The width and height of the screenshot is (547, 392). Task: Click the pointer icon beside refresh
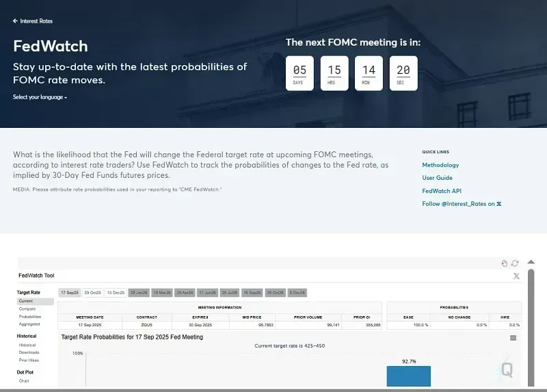coord(505,263)
